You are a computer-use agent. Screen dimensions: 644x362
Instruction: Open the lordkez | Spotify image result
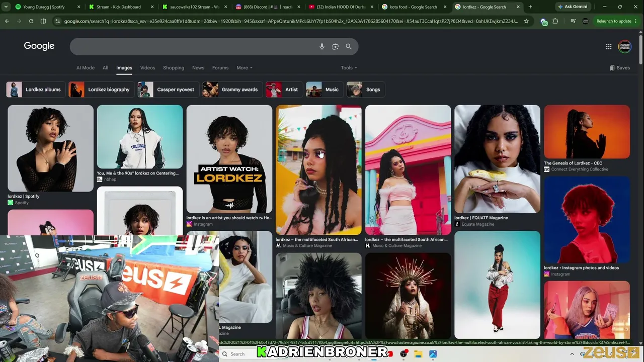click(50, 148)
